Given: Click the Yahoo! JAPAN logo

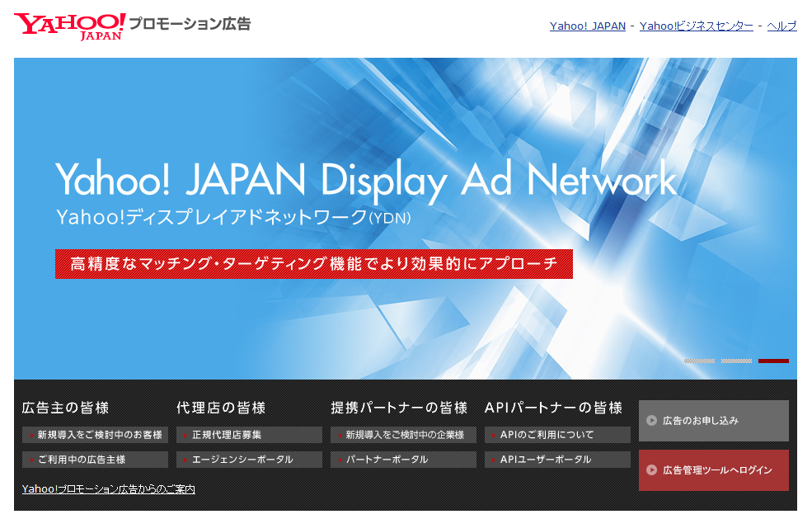Looking at the screenshot, I should click(x=70, y=26).
